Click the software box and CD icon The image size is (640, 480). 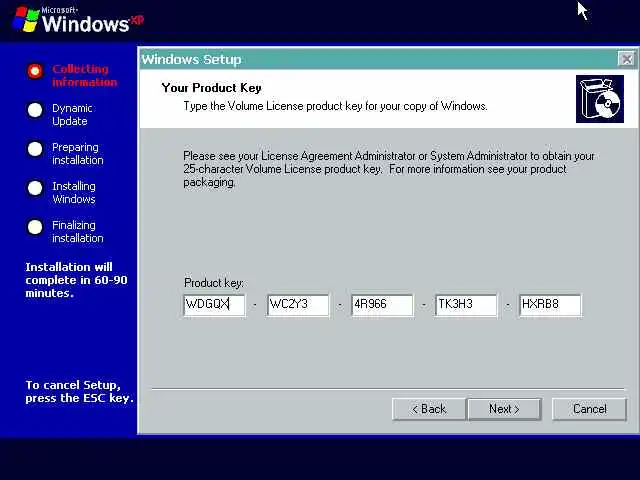point(600,99)
